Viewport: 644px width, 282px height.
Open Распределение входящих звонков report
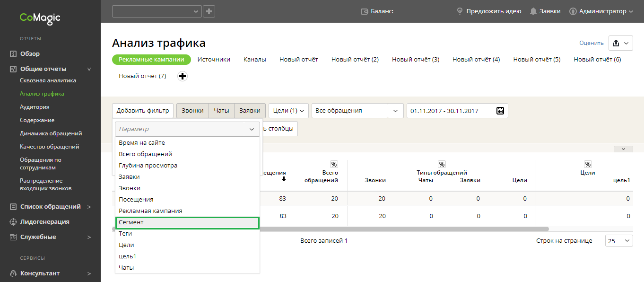[x=46, y=185]
